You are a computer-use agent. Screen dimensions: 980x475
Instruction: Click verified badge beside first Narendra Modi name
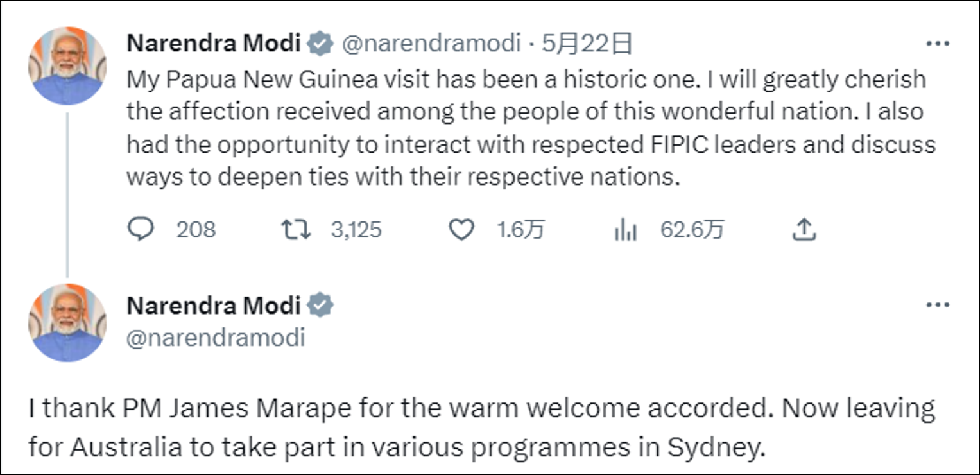pyautogui.click(x=320, y=44)
